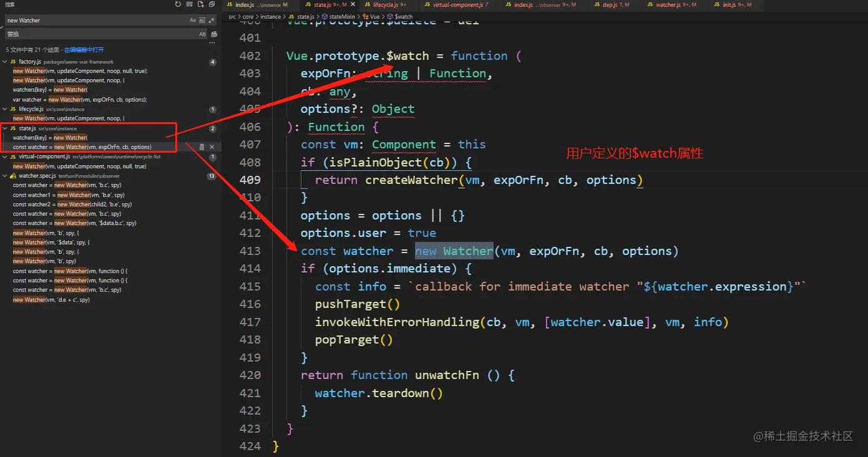Open the lifecycle.js updateComponent match
This screenshot has width=868, height=457.
click(69, 118)
